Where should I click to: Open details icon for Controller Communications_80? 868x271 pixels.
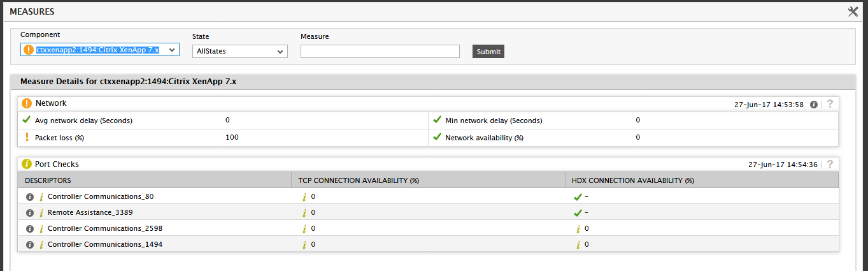point(29,196)
